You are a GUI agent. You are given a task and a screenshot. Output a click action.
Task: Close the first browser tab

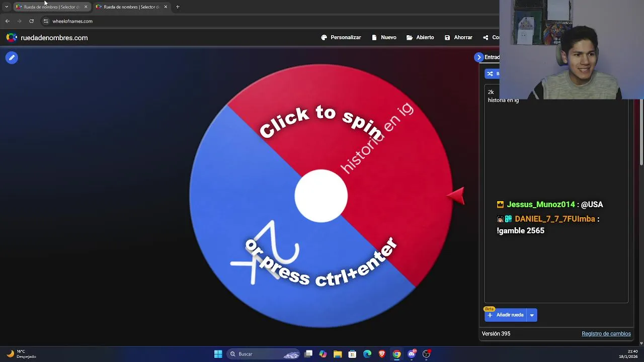[86, 7]
